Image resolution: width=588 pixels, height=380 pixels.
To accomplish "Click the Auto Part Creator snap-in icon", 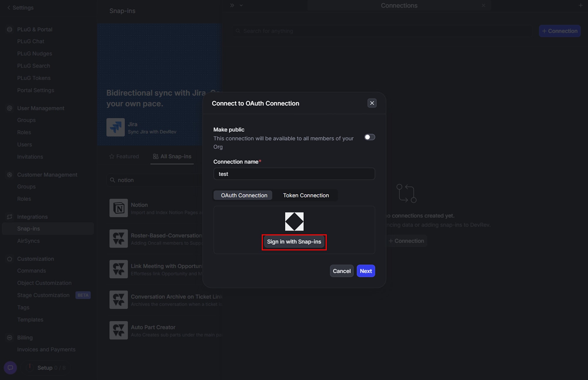I will point(118,330).
